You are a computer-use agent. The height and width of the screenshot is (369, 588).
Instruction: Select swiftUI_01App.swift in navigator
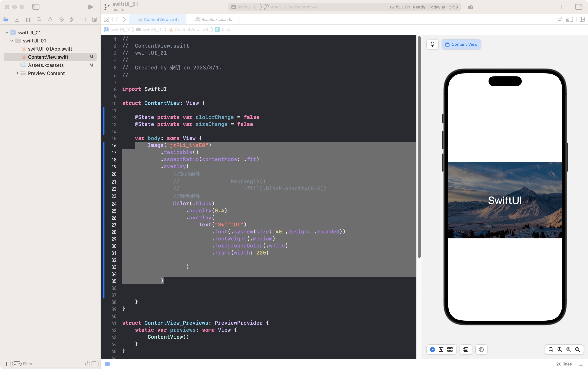[x=50, y=49]
